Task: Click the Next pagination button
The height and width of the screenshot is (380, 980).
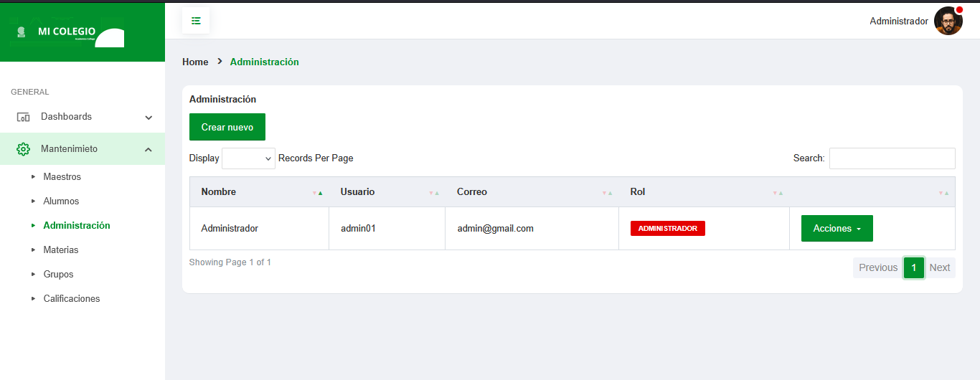Action: coord(939,268)
